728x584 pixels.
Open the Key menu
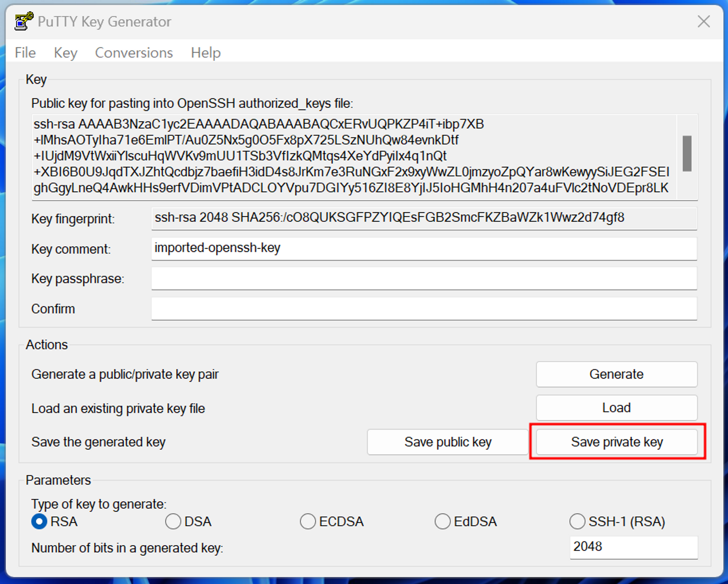tap(66, 52)
